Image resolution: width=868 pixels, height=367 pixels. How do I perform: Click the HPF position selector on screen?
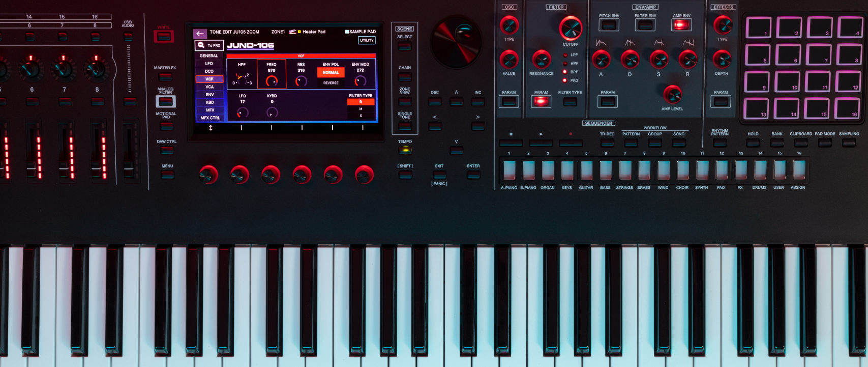pos(242,79)
